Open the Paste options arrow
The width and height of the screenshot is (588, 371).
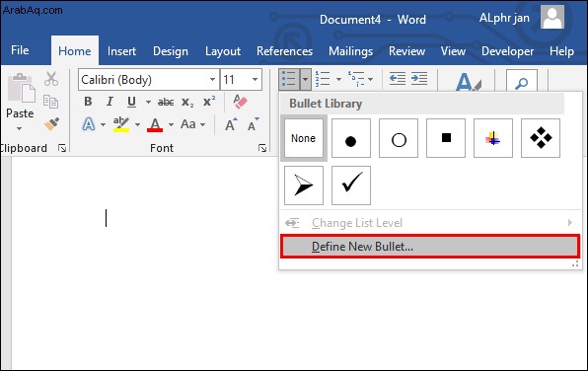click(x=19, y=128)
